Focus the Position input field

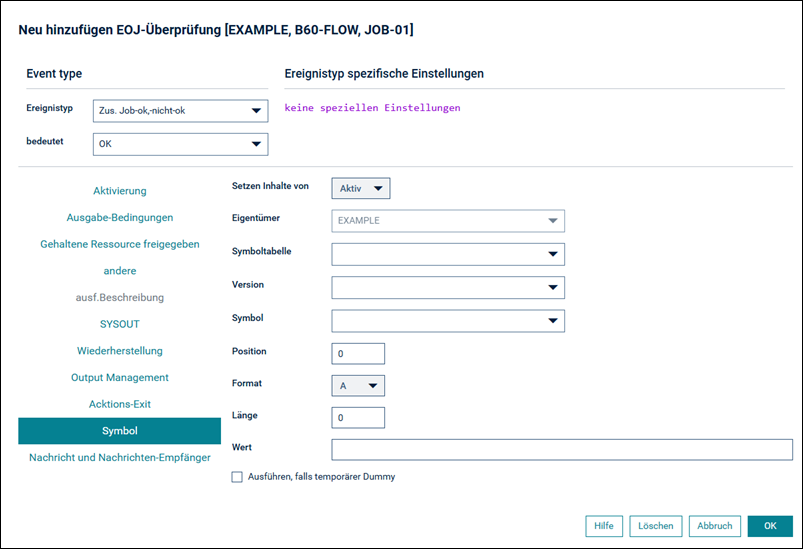[358, 354]
